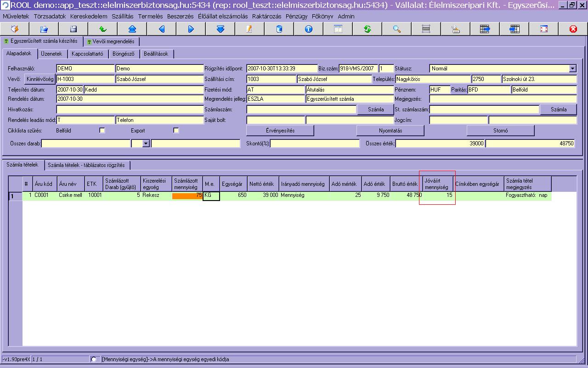The width and height of the screenshot is (588, 368).
Task: Click the red X cancel toolbar icon
Action: point(573,29)
